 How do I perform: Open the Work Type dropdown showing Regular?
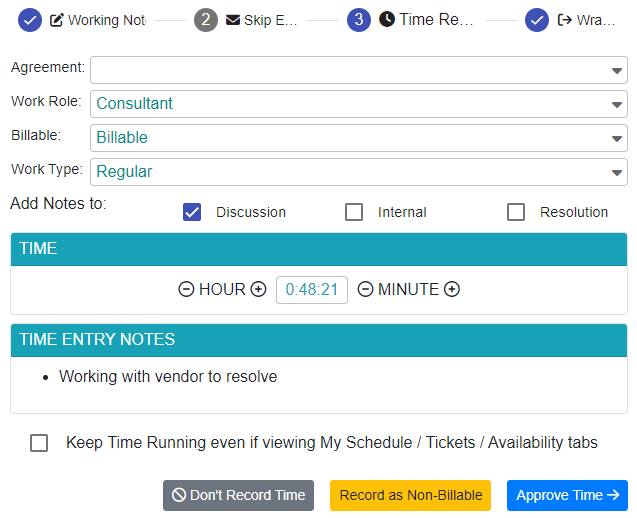359,172
